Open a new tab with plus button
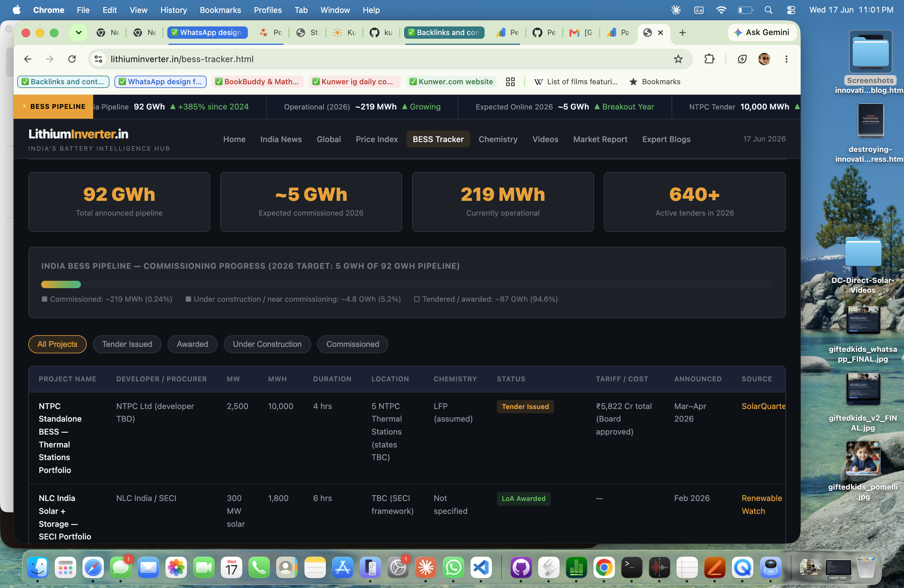 tap(682, 33)
